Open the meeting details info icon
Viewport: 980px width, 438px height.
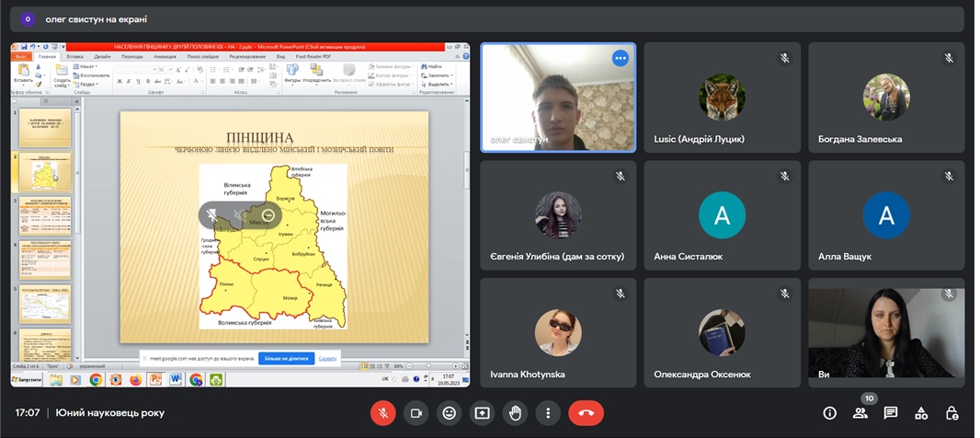829,413
